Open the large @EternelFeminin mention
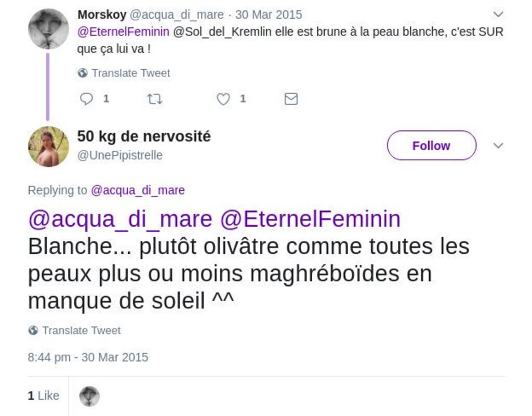This screenshot has height=416, width=532. (310, 219)
